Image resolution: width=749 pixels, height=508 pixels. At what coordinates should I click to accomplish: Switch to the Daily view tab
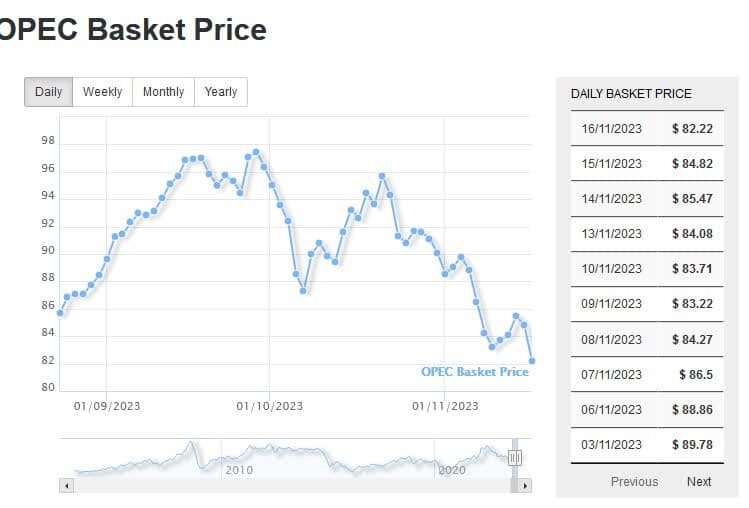coord(48,92)
